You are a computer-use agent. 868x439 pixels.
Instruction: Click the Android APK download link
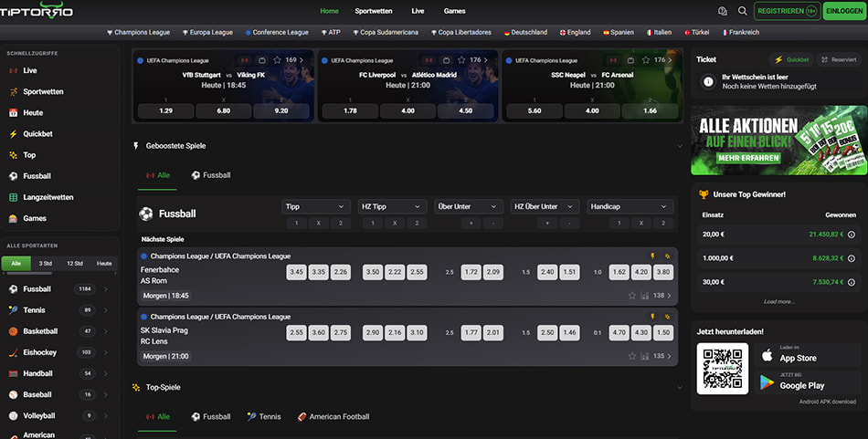pyautogui.click(x=827, y=402)
